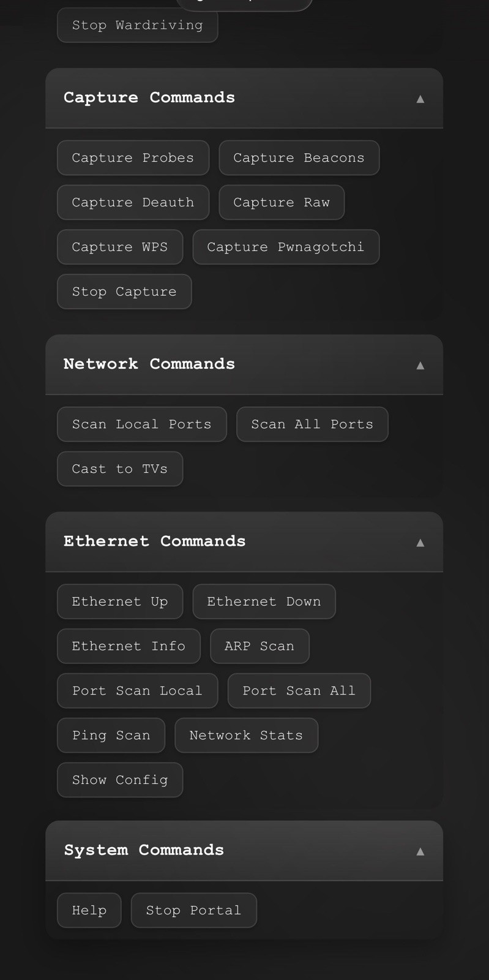Viewport: 489px width, 980px height.
Task: Show Network Stats
Action: pyautogui.click(x=246, y=735)
